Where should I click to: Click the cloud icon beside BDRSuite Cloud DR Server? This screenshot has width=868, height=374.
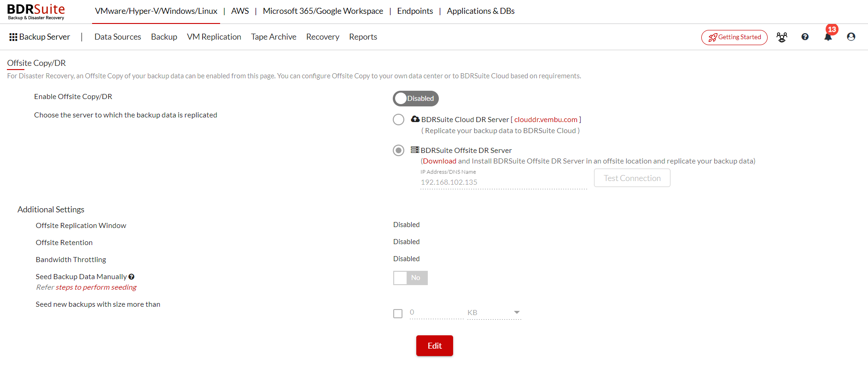pyautogui.click(x=415, y=119)
